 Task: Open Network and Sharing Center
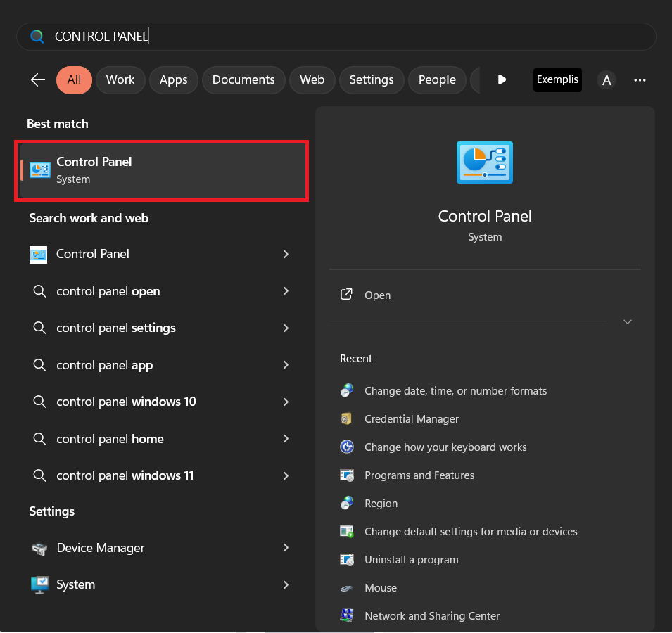click(432, 616)
